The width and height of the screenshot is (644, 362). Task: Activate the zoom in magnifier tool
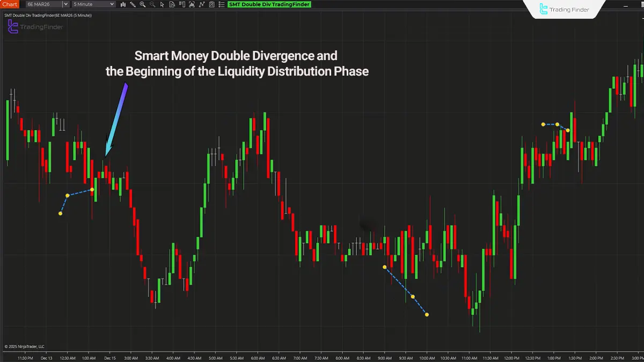click(x=142, y=4)
